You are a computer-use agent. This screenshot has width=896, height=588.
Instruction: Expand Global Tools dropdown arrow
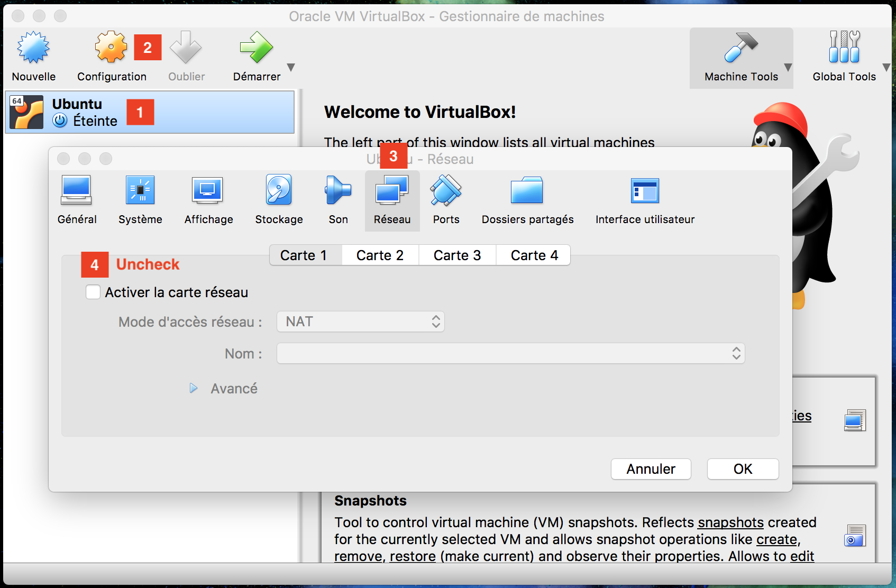[x=886, y=68]
